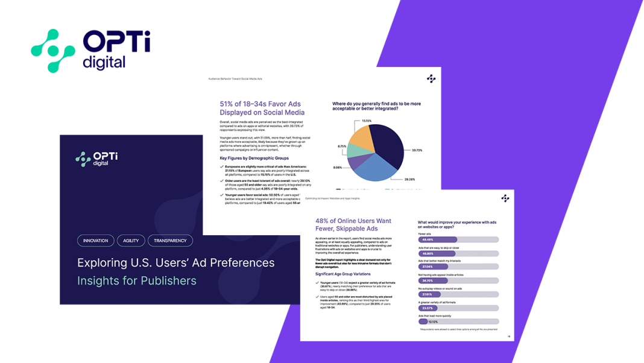Image resolution: width=644 pixels, height=363 pixels.
Task: Click the small logo mark on the social media ads page
Action: click(431, 78)
